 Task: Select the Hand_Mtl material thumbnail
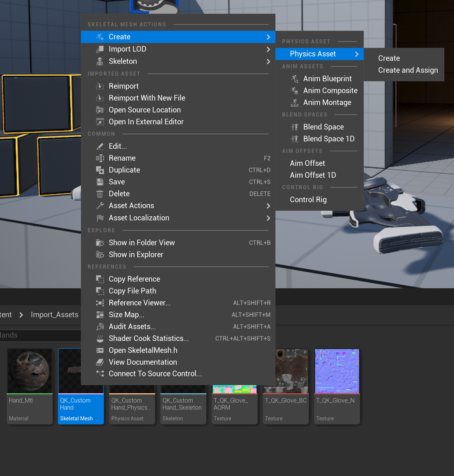pyautogui.click(x=30, y=371)
